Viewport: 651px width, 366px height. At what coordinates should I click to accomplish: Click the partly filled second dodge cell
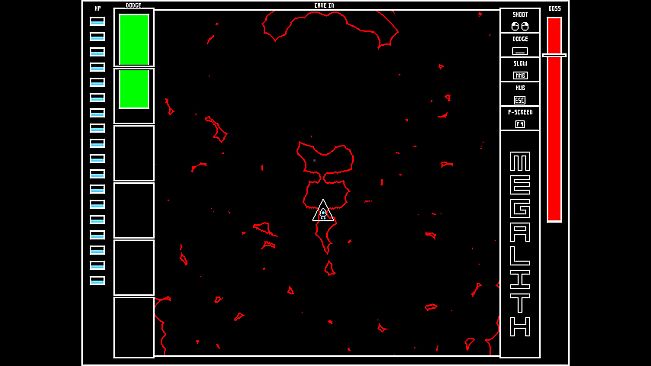tap(134, 96)
